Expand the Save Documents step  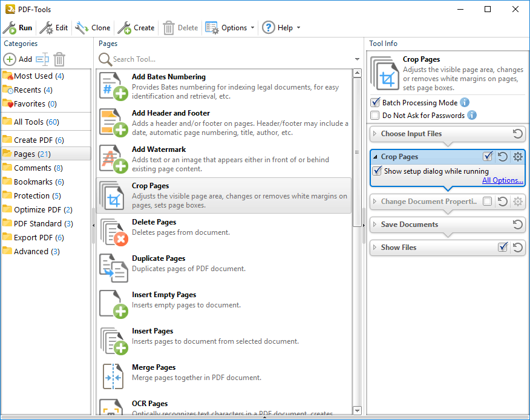375,224
